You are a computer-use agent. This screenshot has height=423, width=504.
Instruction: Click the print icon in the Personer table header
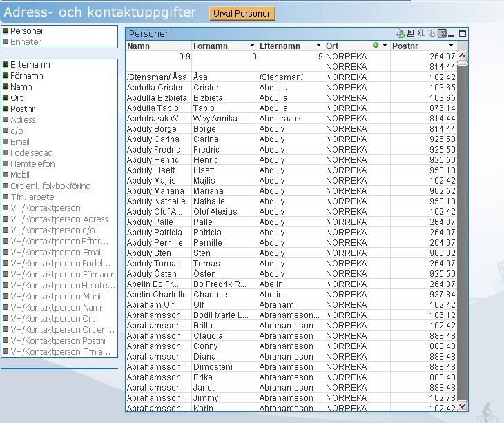click(411, 33)
